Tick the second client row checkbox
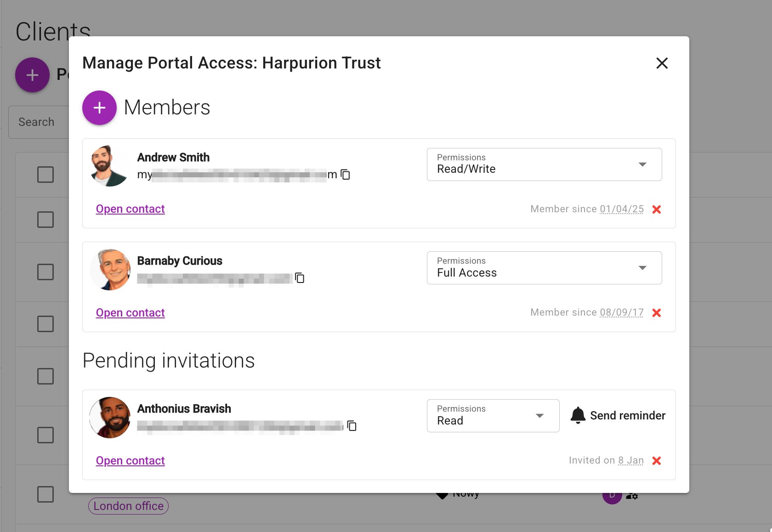 click(45, 220)
